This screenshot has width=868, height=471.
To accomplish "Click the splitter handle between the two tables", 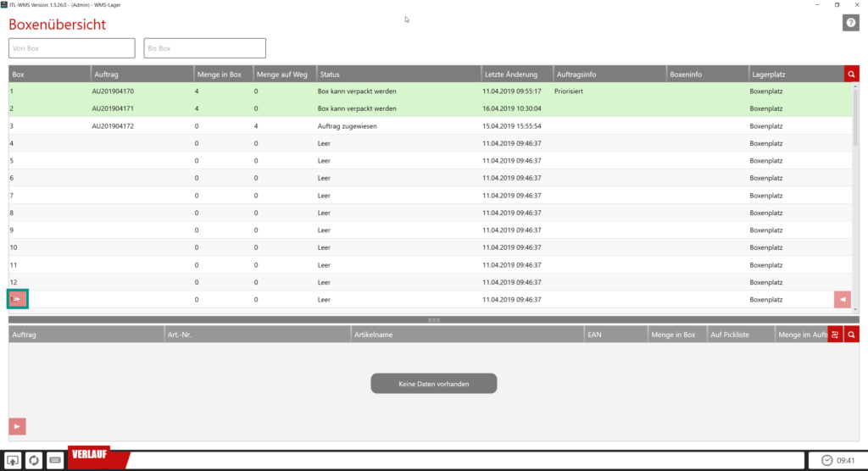I will pos(434,320).
